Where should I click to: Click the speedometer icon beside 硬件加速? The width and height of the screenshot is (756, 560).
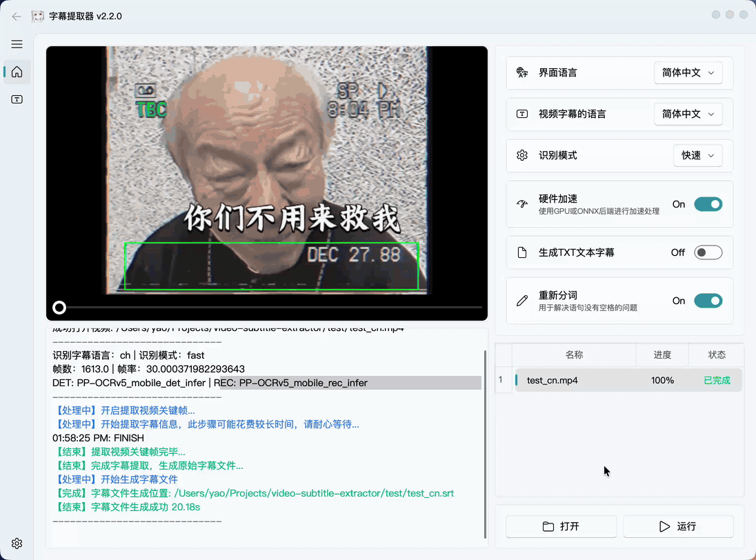point(522,204)
